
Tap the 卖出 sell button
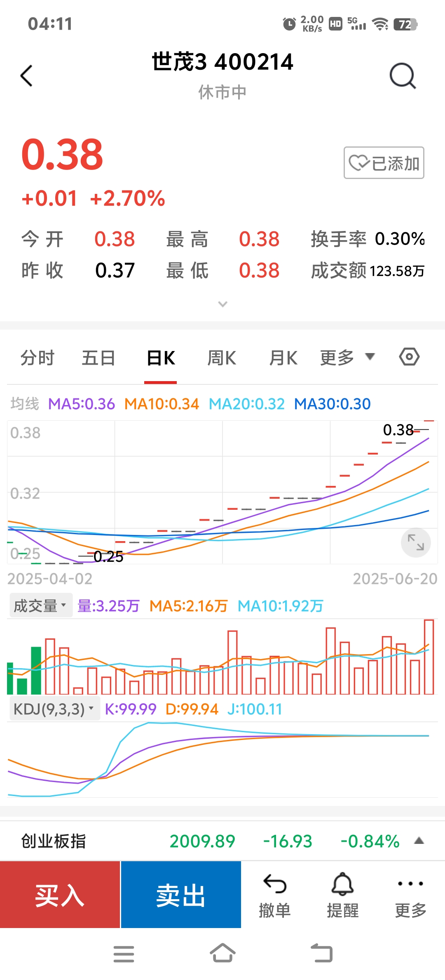click(x=181, y=895)
